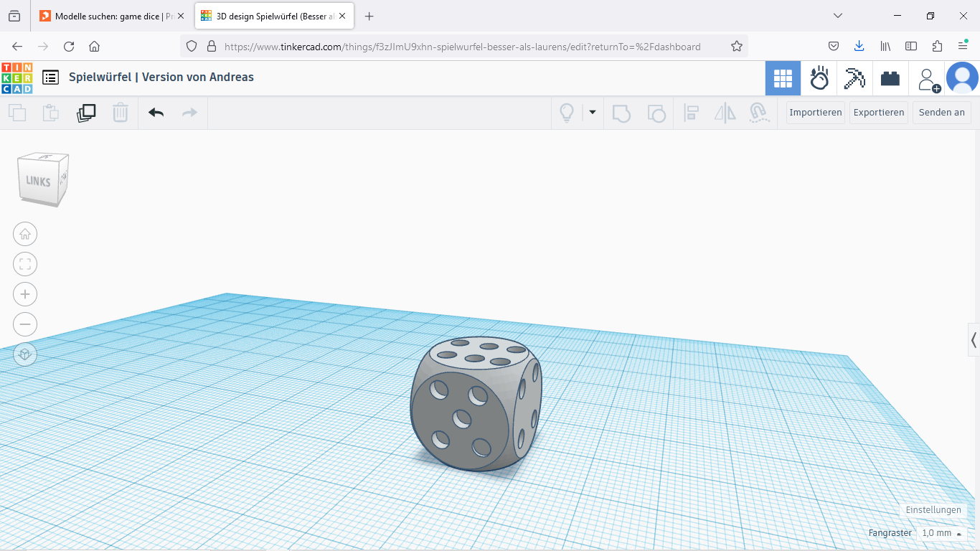Viewport: 980px width, 551px height.
Task: Go back to previous page
Action: click(17, 47)
